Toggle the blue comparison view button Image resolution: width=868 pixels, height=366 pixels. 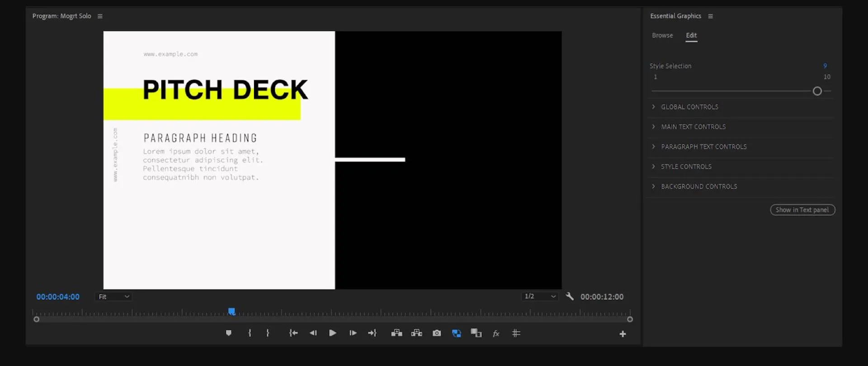pos(457,333)
